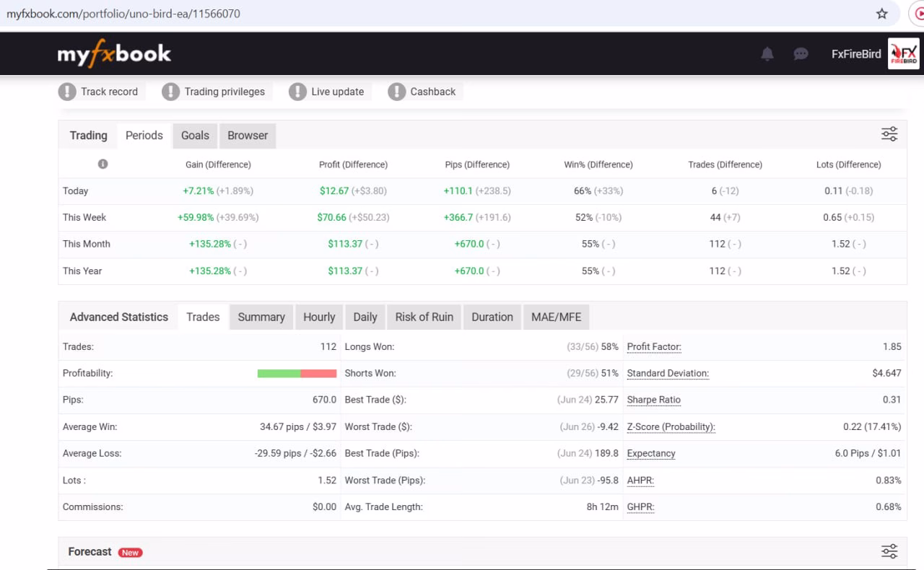Open Trading panel filter settings icon
This screenshot has height=570, width=924.
click(x=889, y=134)
